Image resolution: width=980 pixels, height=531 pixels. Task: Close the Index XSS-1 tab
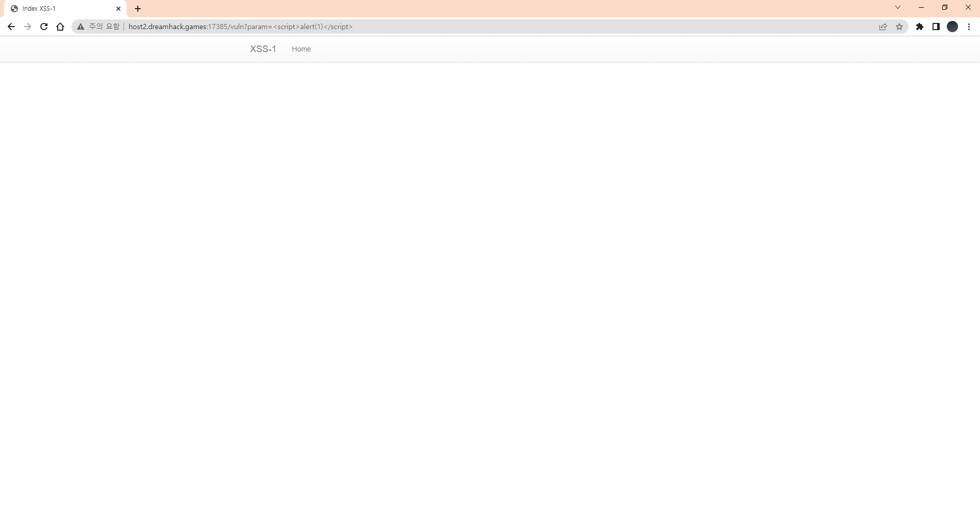coord(118,9)
